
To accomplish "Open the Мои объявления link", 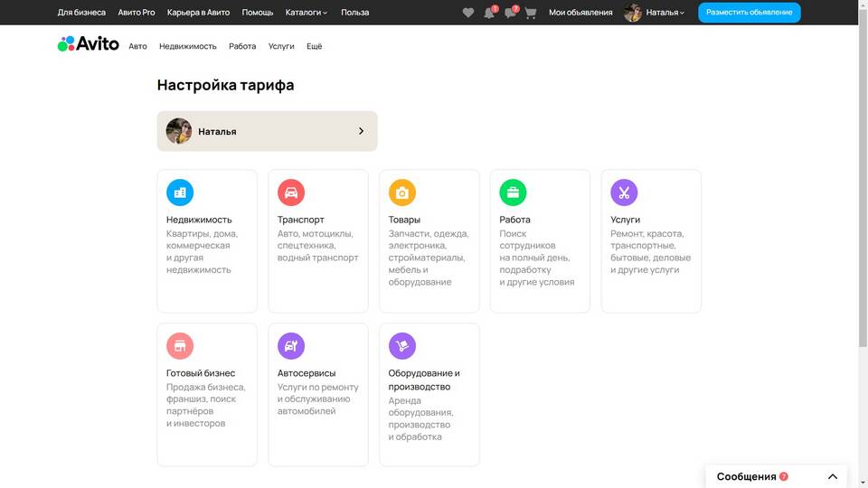I will 581,13.
